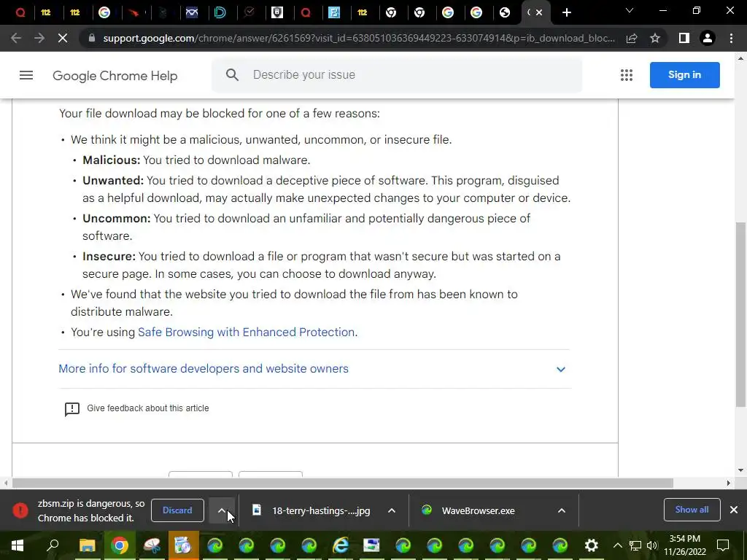Click the horizontal page scrollbar thumb
The width and height of the screenshot is (747, 560).
343,483
